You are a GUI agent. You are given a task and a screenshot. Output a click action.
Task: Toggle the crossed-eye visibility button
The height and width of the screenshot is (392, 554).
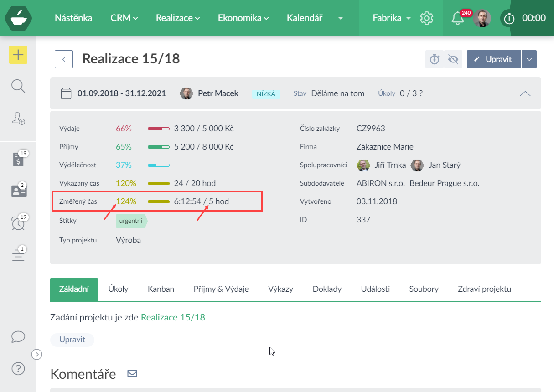[x=453, y=59]
